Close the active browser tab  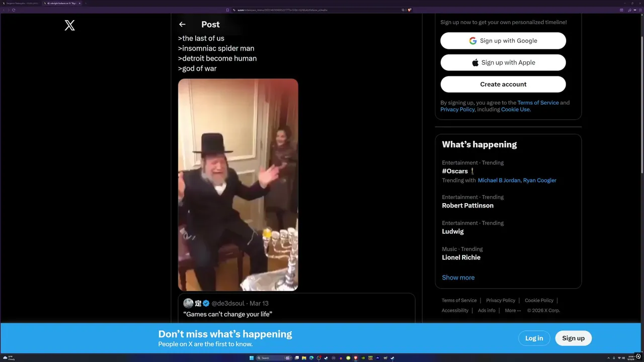coord(79,3)
